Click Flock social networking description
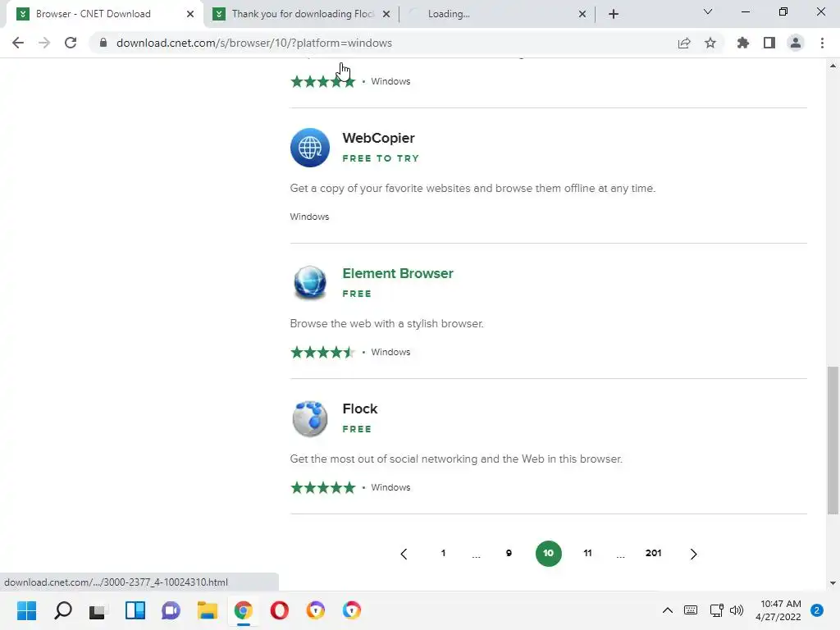Viewport: 840px width, 630px height. pyautogui.click(x=456, y=459)
